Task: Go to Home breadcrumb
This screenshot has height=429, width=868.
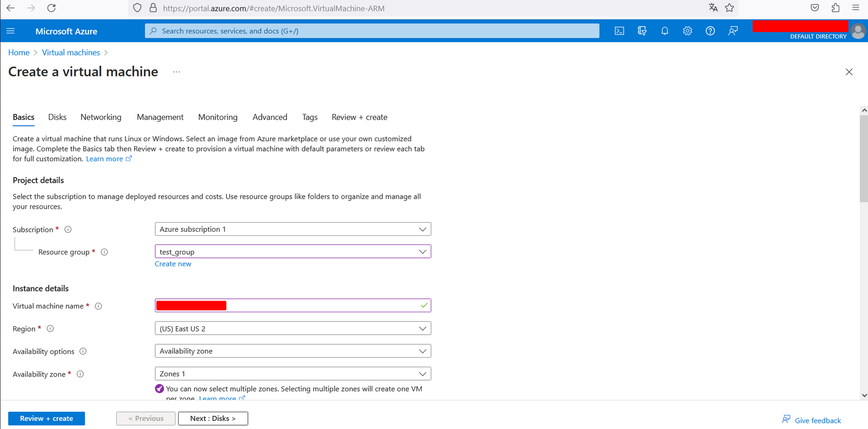Action: pos(19,53)
